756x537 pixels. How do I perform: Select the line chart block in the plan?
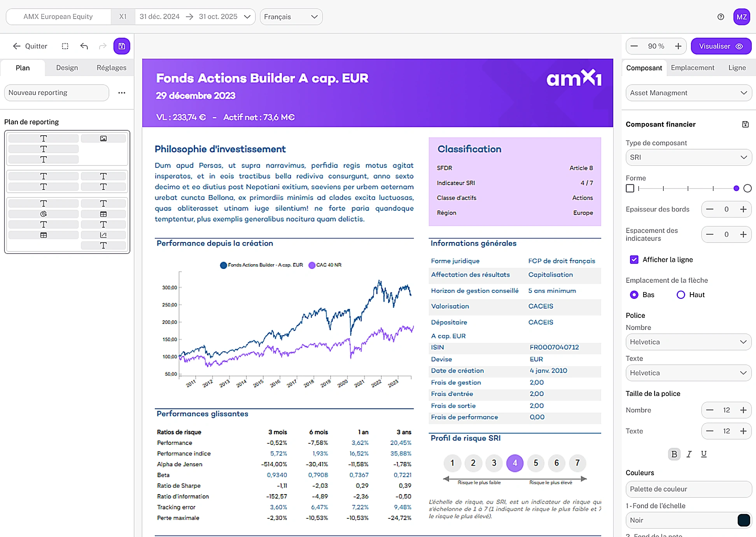tap(103, 235)
